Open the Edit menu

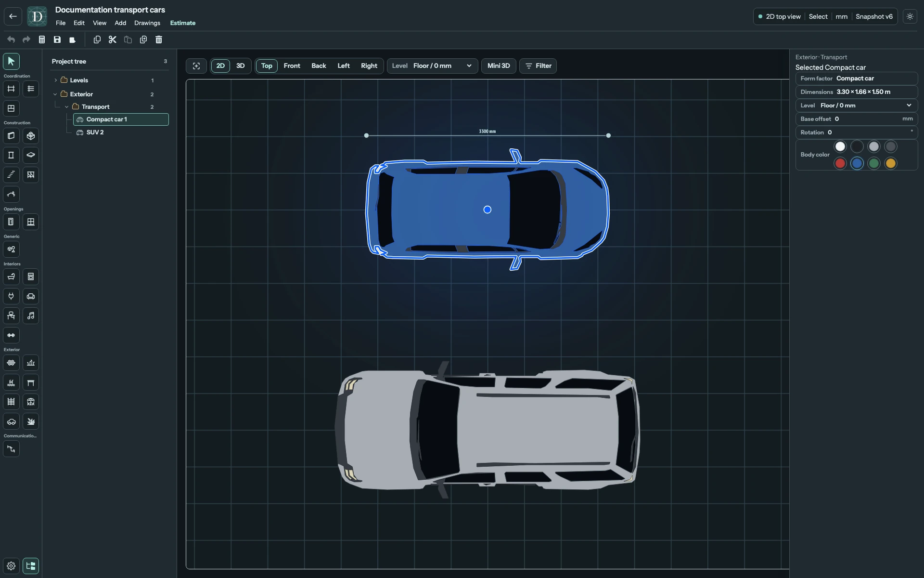(x=79, y=23)
